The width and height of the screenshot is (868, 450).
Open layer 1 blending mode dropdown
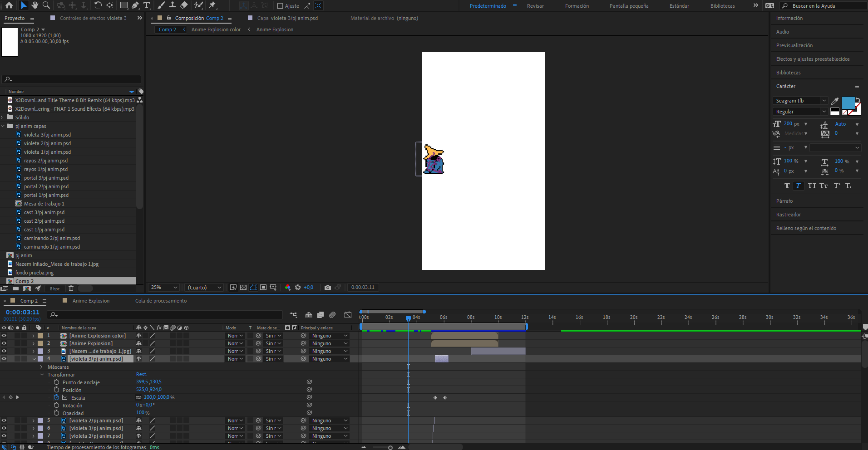(235, 336)
